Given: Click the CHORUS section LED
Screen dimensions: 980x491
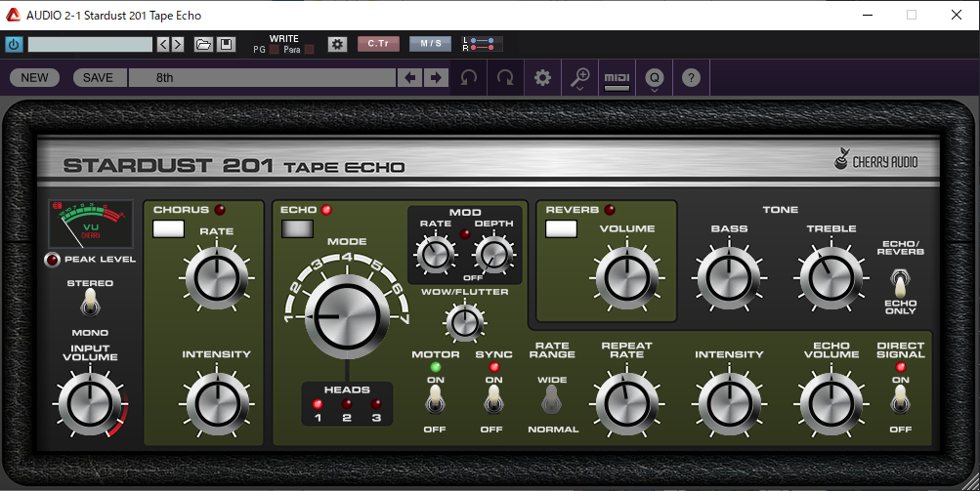Looking at the screenshot, I should pos(220,210).
